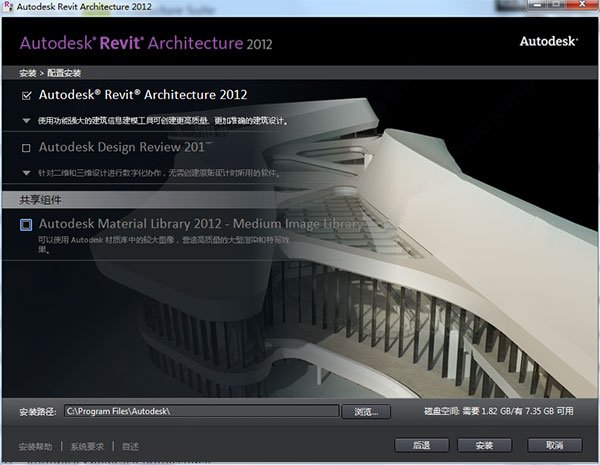Screen dimensions: 600x465
Task: Select Autodesk Design Review product title
Action: [x=126, y=147]
